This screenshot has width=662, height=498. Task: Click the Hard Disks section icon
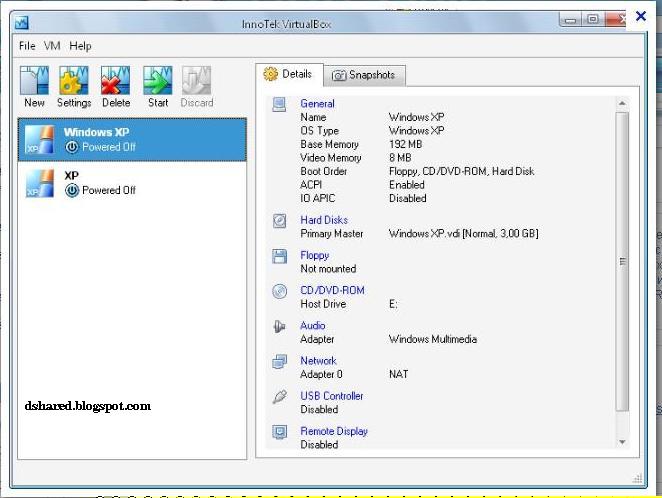tap(279, 221)
